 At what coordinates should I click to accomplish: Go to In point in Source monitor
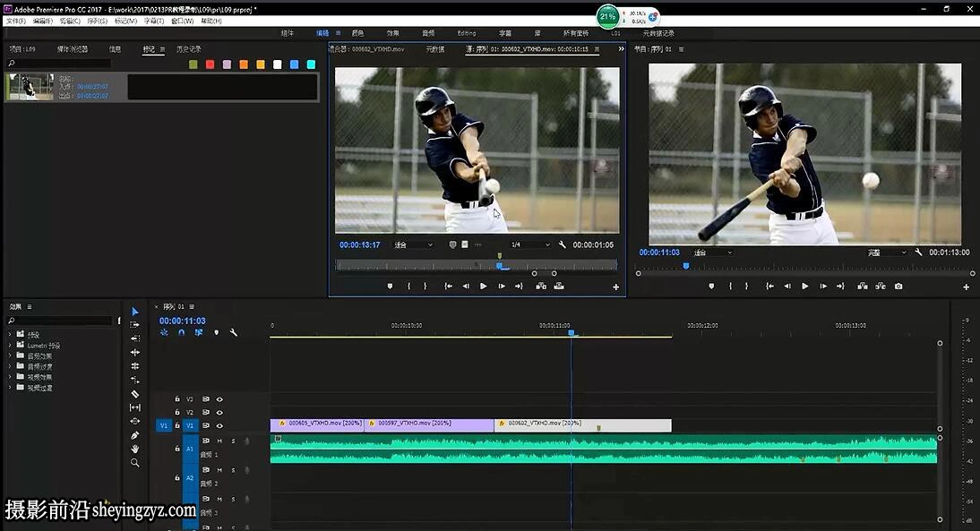click(448, 287)
